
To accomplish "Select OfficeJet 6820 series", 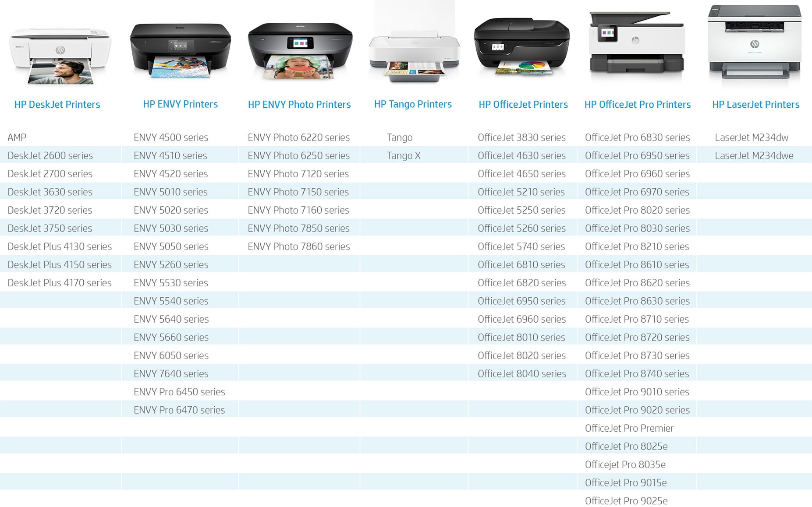I will tap(522, 283).
